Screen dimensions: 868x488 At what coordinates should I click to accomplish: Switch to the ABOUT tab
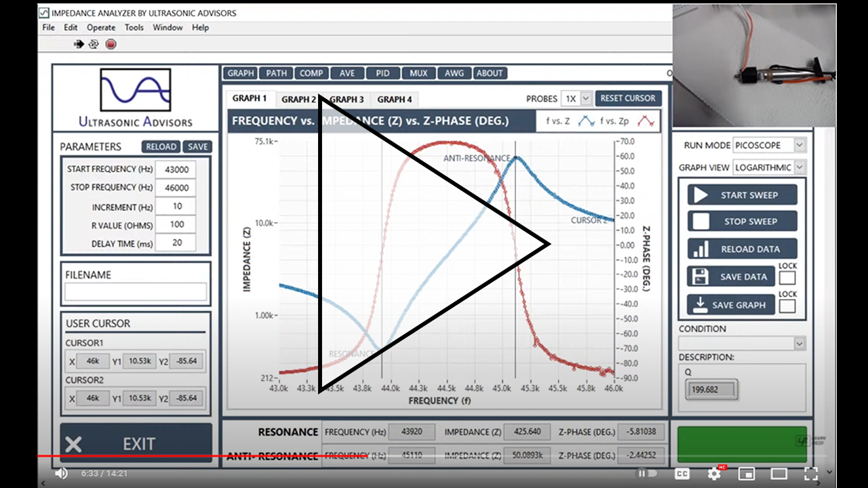[489, 73]
